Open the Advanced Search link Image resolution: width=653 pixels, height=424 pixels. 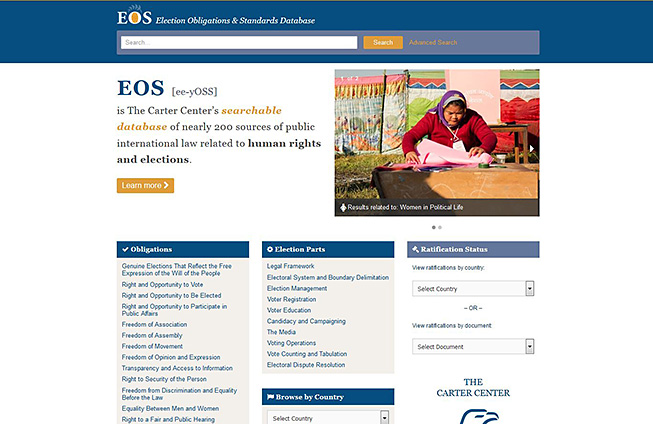pos(433,42)
